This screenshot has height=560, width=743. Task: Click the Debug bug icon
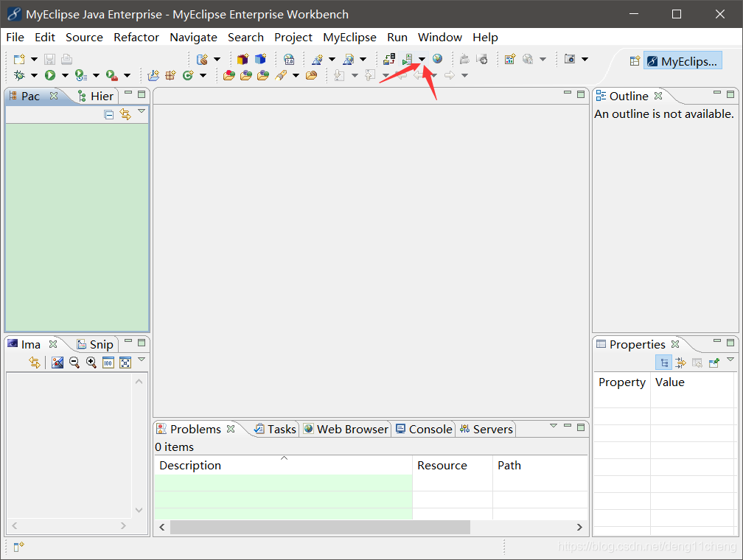[19, 75]
